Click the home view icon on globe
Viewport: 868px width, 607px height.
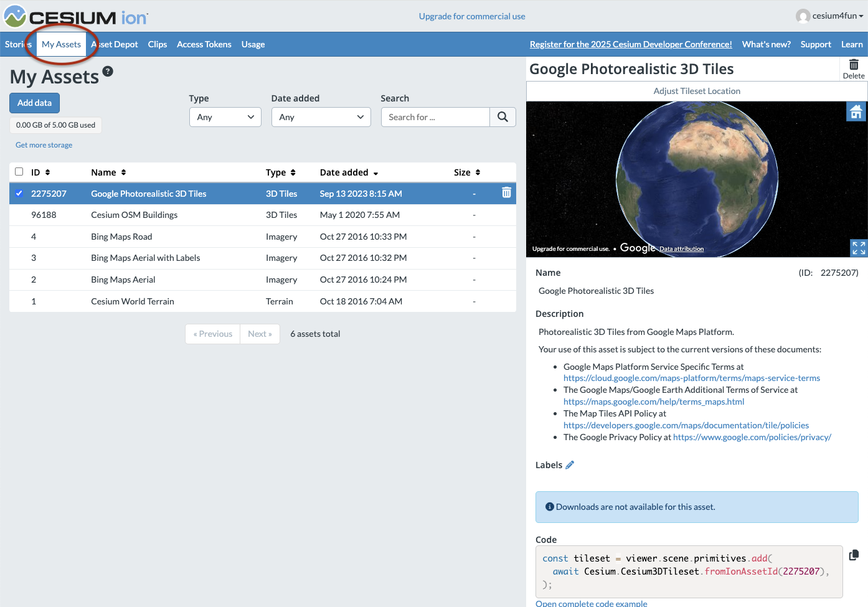pos(856,112)
